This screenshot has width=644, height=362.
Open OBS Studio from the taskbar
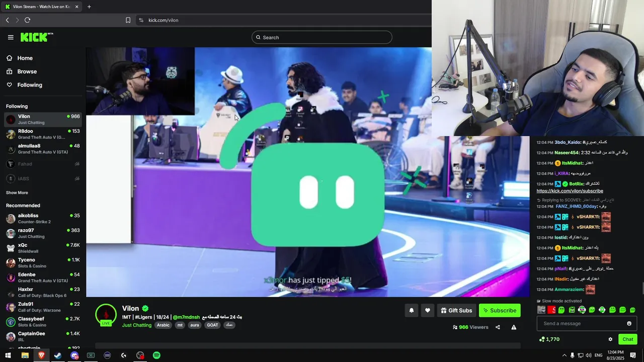(x=140, y=355)
